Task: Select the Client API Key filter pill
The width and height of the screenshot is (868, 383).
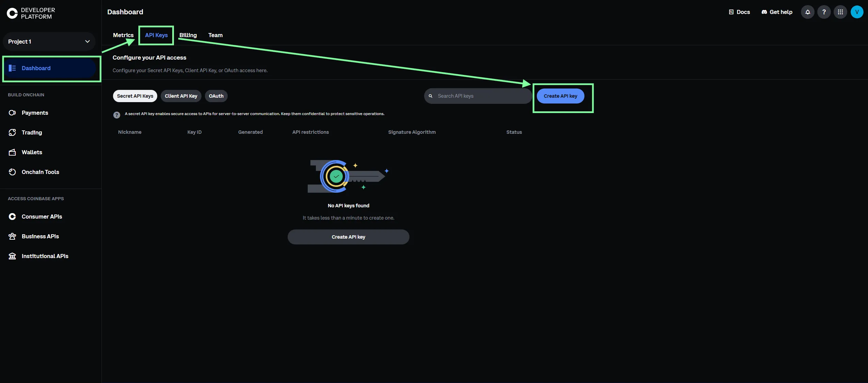Action: (181, 96)
